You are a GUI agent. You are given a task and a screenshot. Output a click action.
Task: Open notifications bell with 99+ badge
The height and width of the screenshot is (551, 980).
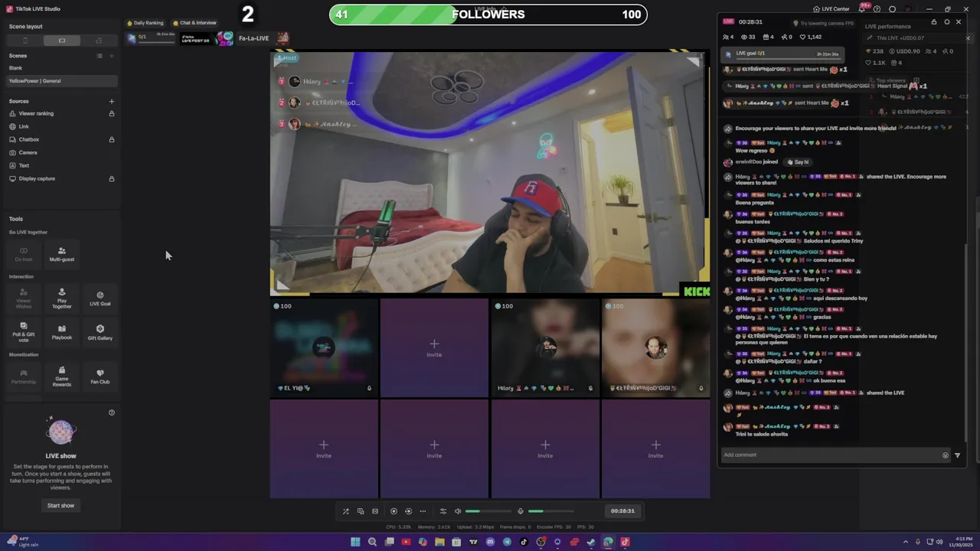[863, 8]
